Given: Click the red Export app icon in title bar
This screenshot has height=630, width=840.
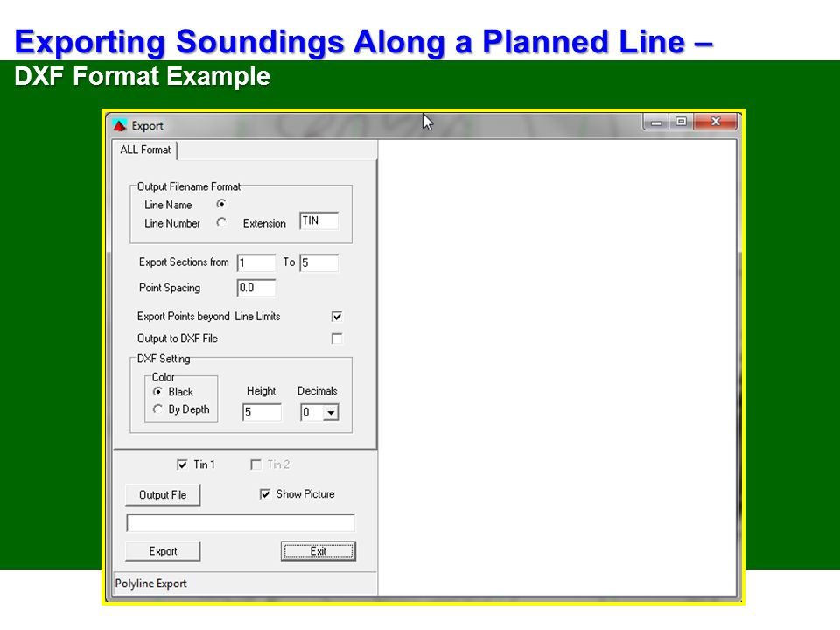Looking at the screenshot, I should tap(120, 125).
